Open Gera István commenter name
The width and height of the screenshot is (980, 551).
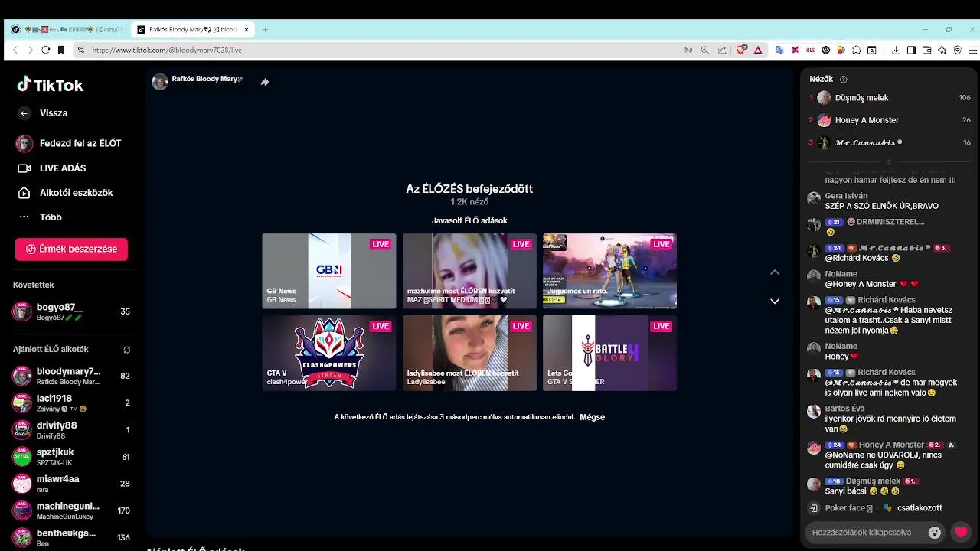click(846, 196)
